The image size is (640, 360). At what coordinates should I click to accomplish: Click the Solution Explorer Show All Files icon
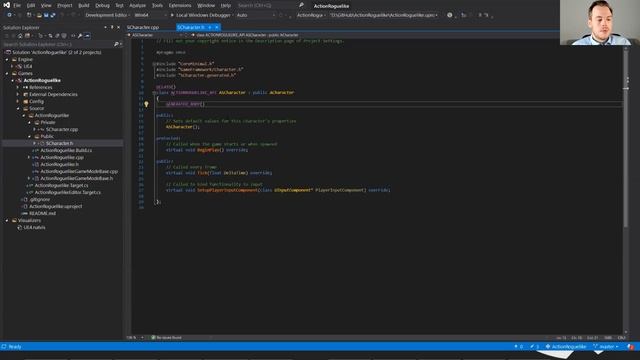click(x=64, y=36)
